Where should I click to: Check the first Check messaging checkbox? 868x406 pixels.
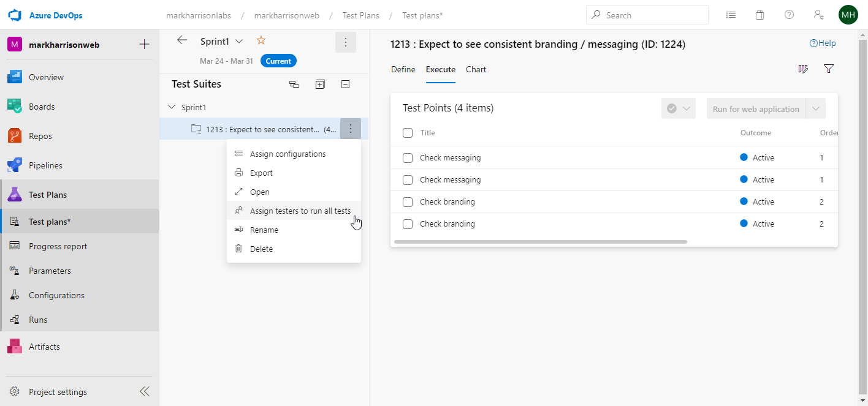408,158
